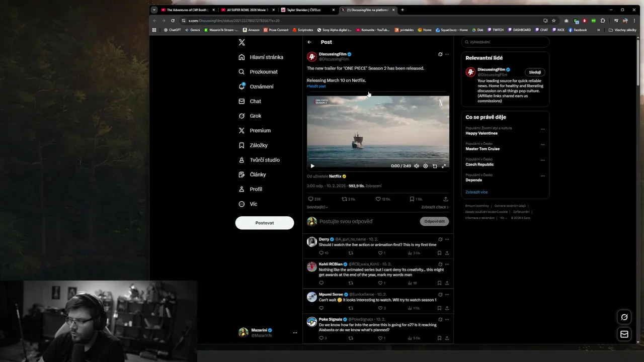Open Chat in the sidebar

click(x=250, y=101)
